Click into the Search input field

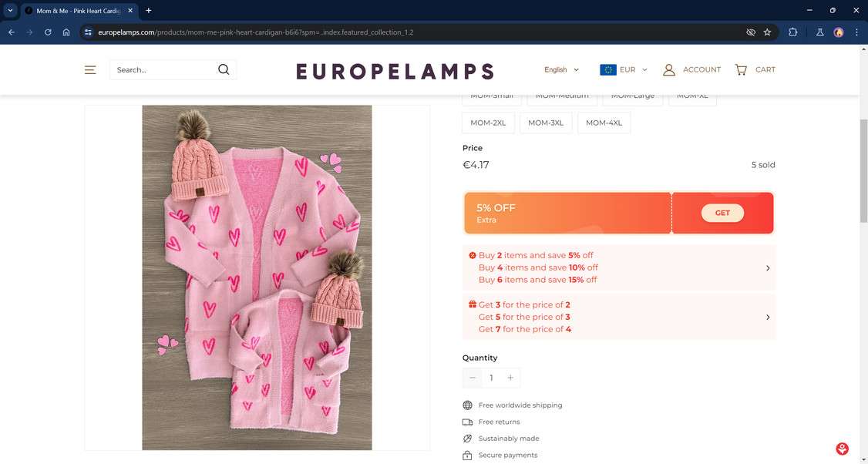[162, 69]
